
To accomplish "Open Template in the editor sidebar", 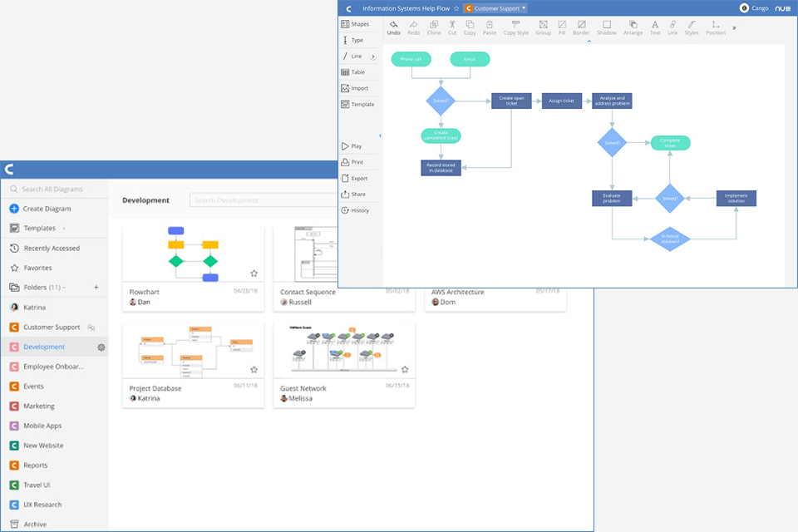I will pos(357,105).
